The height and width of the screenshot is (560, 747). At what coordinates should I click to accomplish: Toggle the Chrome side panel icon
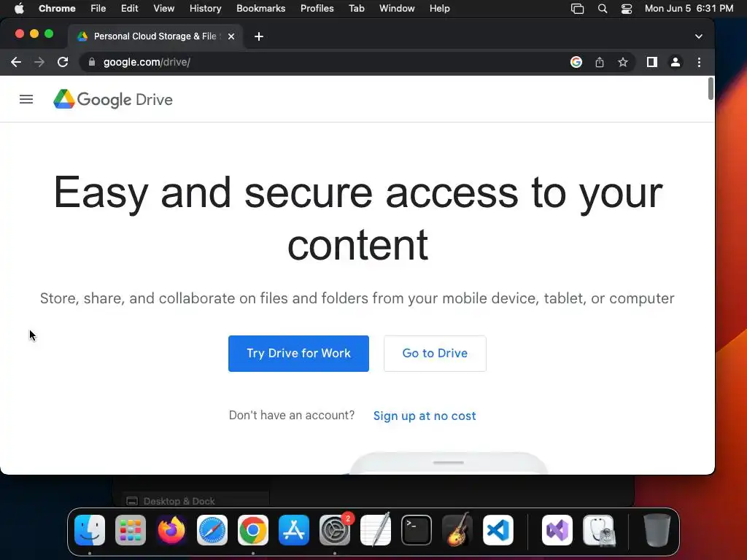click(651, 62)
